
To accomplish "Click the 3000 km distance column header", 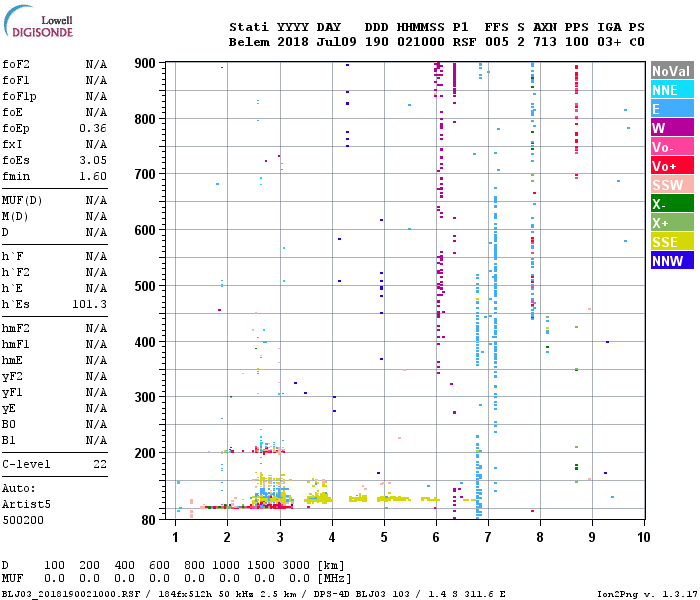I will coord(296,566).
